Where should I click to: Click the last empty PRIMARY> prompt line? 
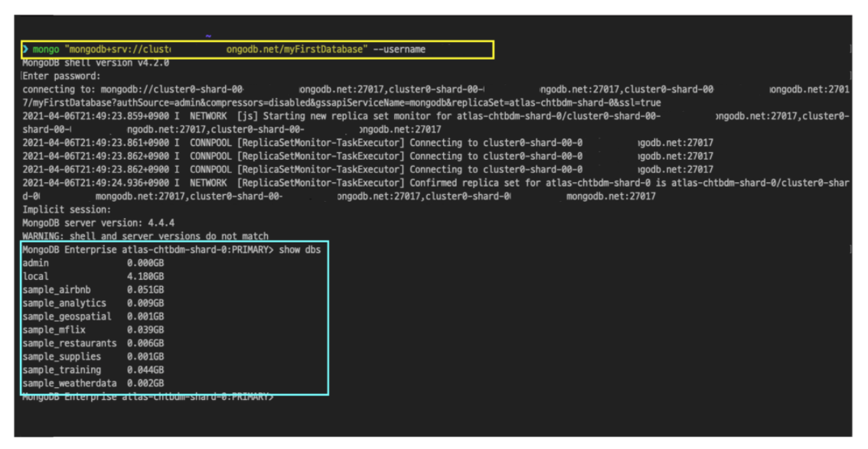pos(148,396)
